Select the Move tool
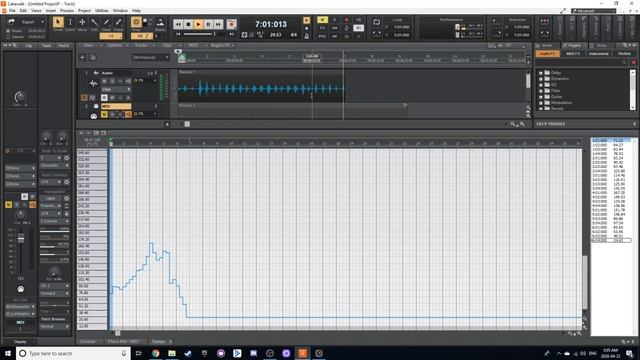This screenshot has height=360, width=640. click(82, 22)
